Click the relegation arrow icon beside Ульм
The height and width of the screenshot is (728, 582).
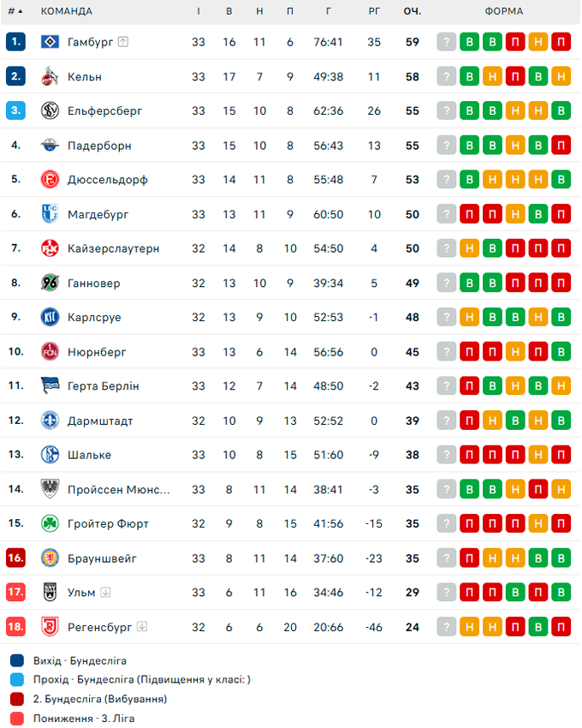(x=105, y=592)
